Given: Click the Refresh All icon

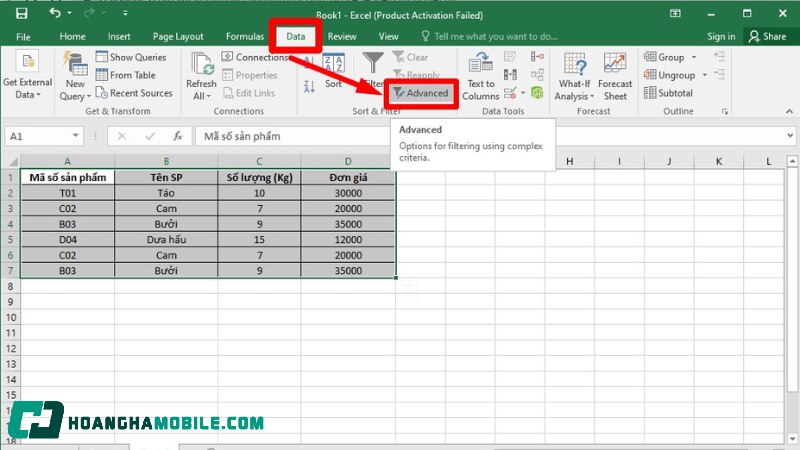Looking at the screenshot, I should point(202,64).
